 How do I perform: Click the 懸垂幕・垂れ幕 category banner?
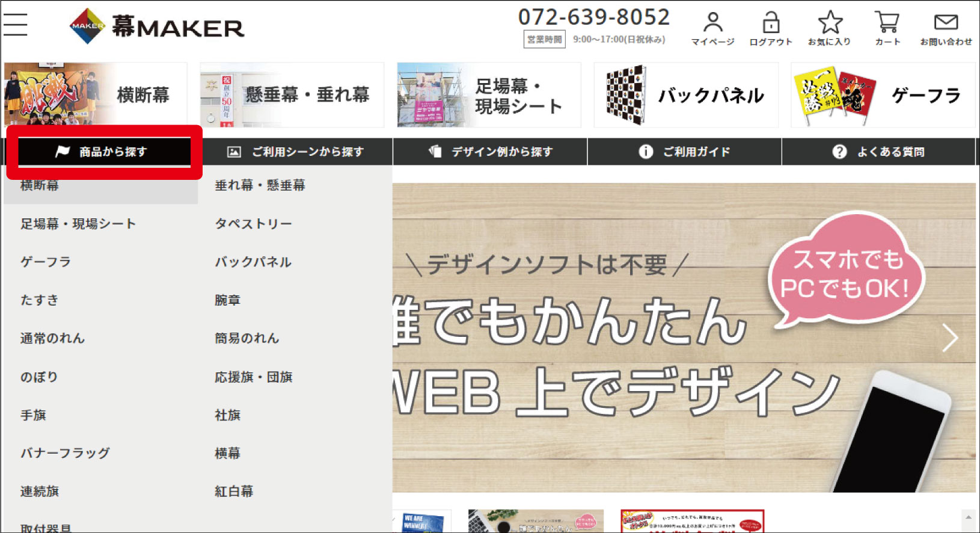(x=292, y=95)
